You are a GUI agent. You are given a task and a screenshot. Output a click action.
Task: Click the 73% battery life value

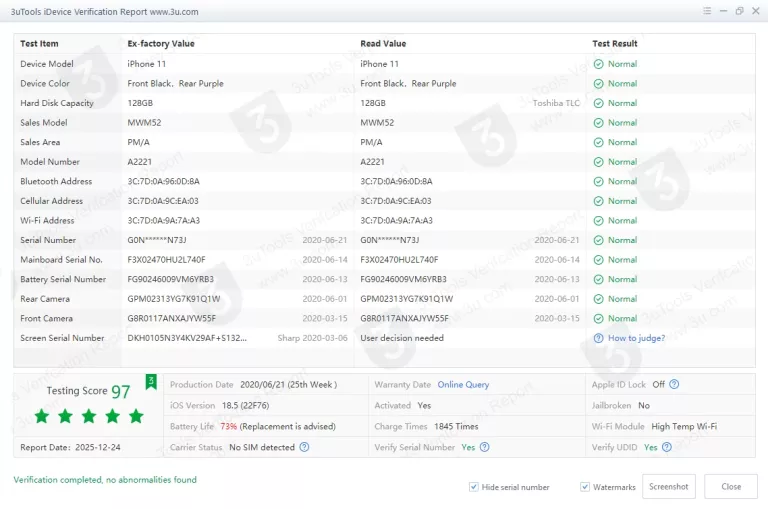(x=229, y=426)
